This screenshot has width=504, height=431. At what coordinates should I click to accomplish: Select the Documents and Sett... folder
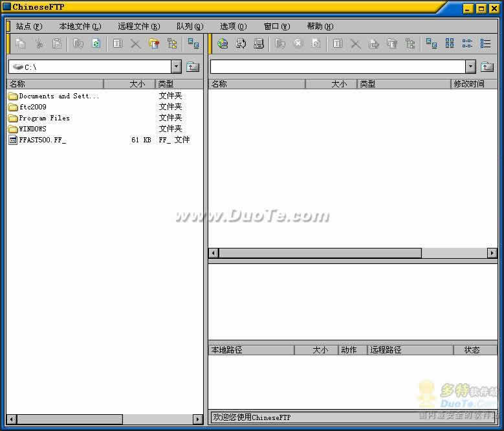(x=53, y=96)
